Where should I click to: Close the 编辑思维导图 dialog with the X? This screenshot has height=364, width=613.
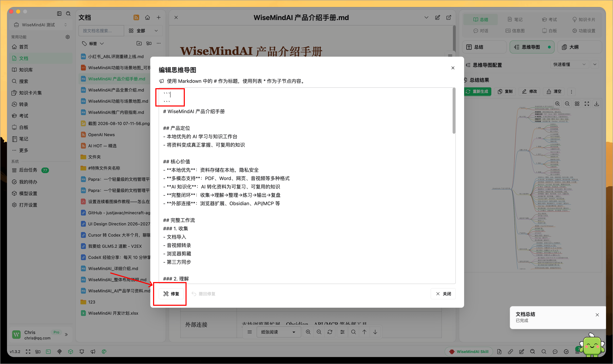click(453, 68)
